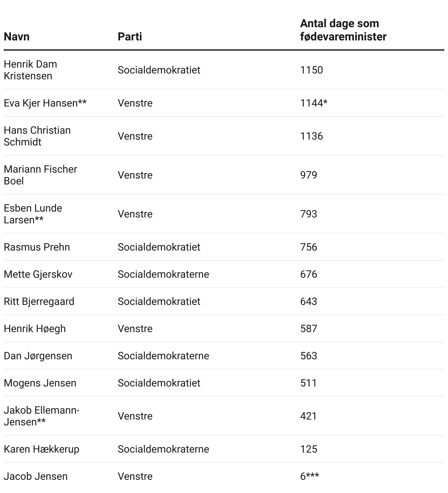Select the name Mogens Jensen

point(40,383)
